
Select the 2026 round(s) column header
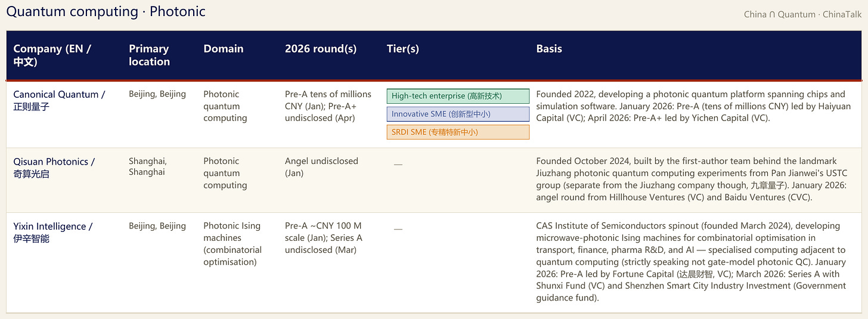point(321,49)
